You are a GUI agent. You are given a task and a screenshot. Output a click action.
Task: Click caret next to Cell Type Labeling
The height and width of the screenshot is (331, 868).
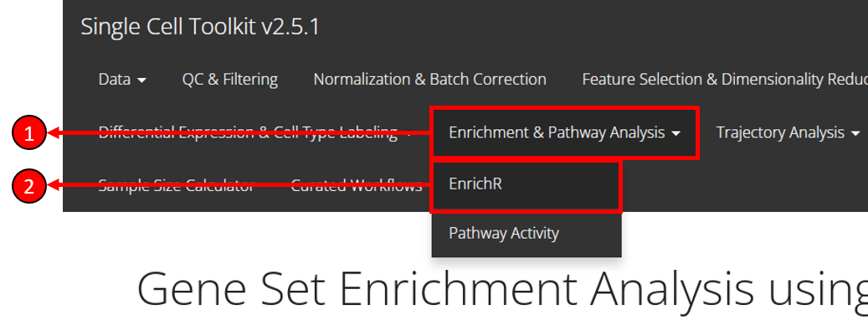click(x=408, y=133)
